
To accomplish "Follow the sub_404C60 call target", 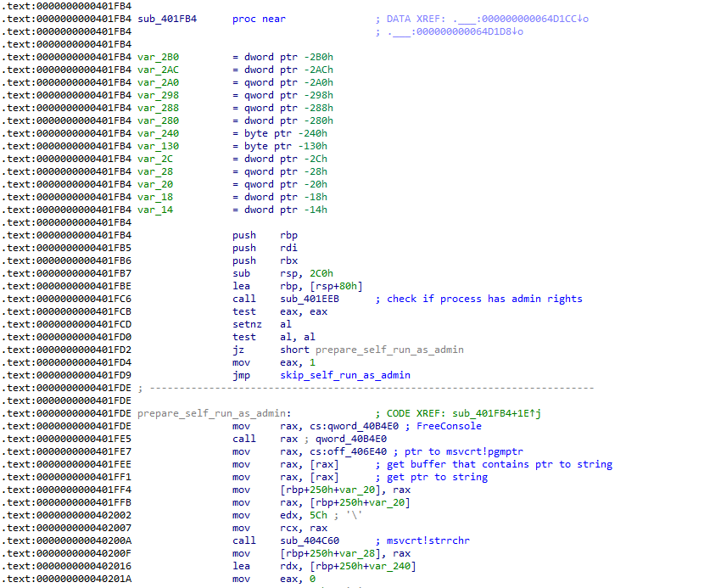I will coord(311,540).
